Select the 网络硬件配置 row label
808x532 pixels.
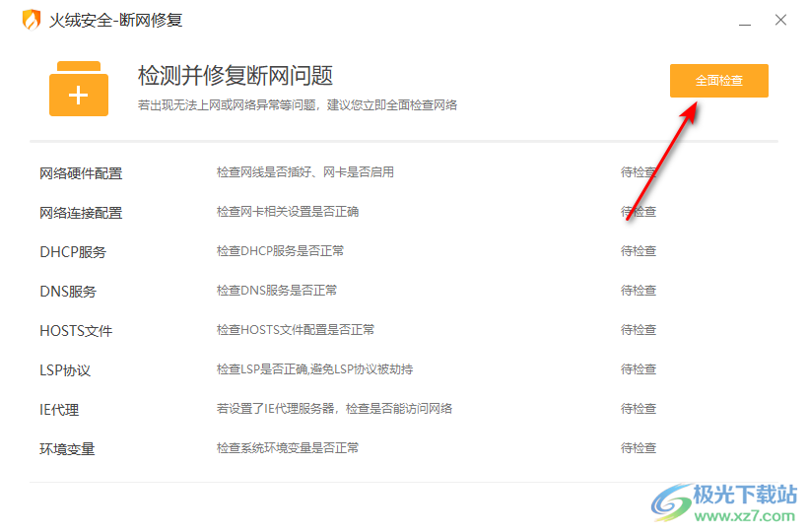(81, 173)
